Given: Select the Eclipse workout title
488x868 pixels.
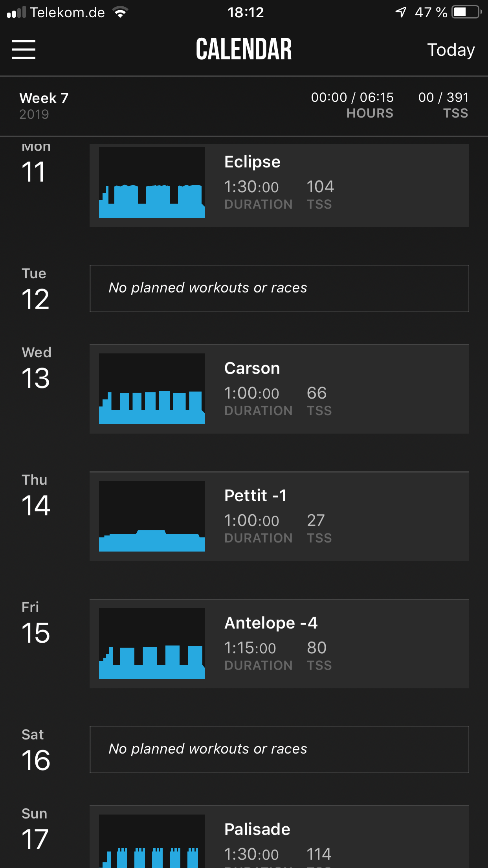Looking at the screenshot, I should 252,162.
